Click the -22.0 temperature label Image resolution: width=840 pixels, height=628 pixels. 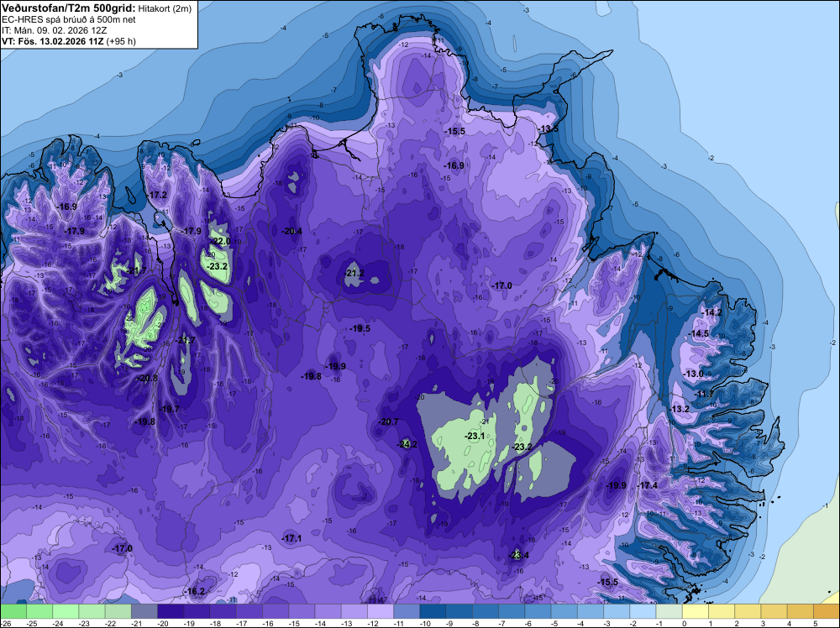tap(220, 241)
